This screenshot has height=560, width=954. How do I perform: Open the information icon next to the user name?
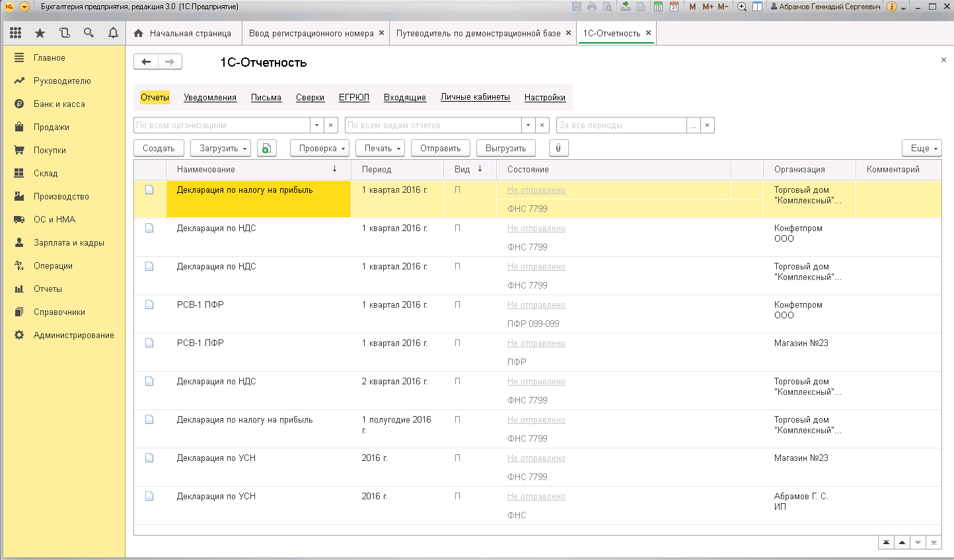[x=892, y=7]
